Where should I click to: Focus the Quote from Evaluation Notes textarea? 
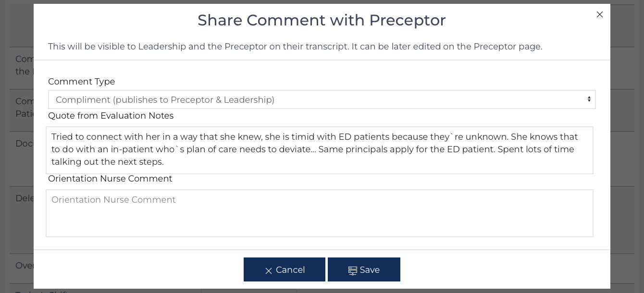[320, 150]
